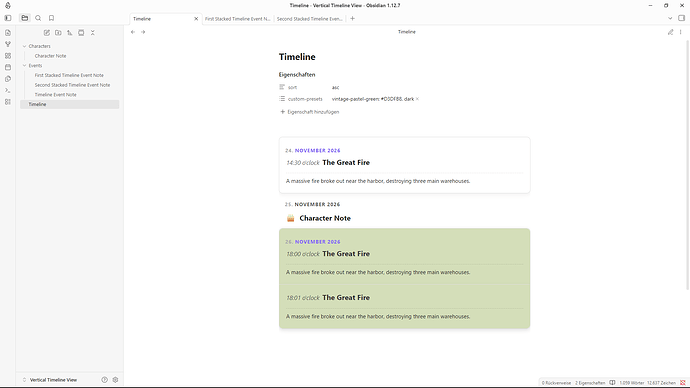The height and width of the screenshot is (388, 690).
Task: Click the Timeline note heading
Action: (x=297, y=57)
